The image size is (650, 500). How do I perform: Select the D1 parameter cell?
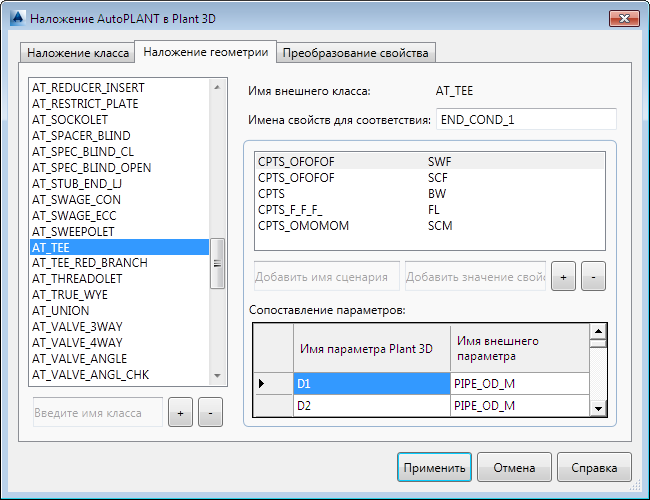[x=372, y=383]
